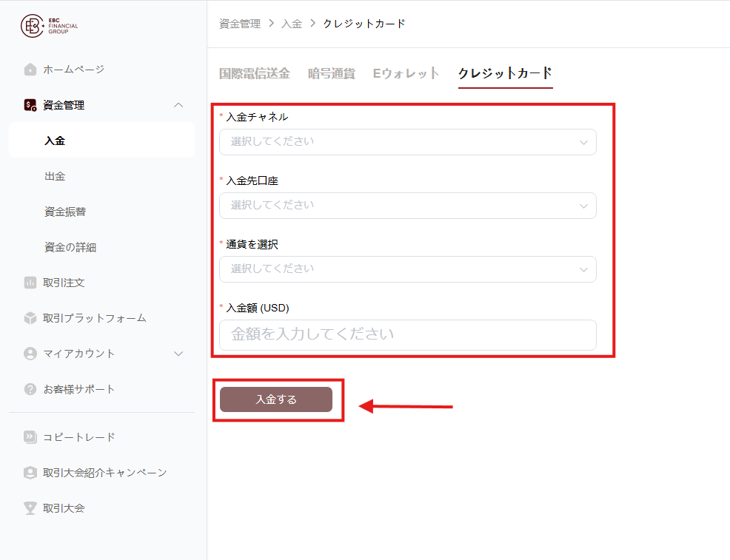Open コピートレード in the sidebar
The height and width of the screenshot is (560, 730).
pos(78,437)
